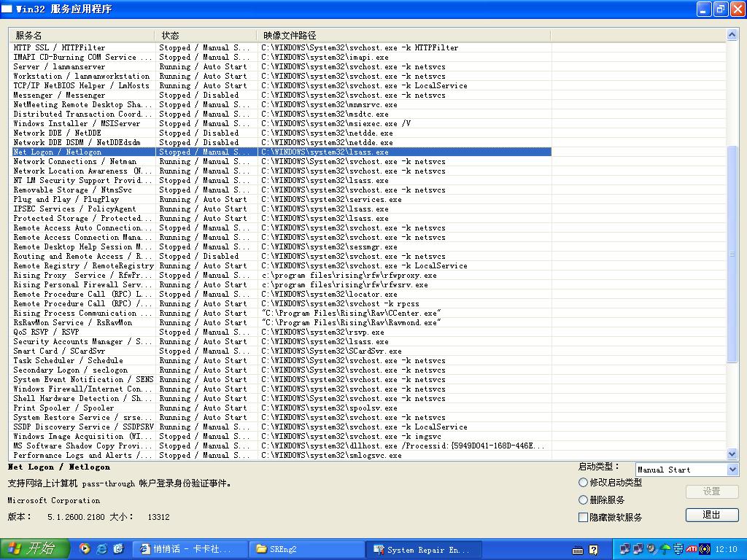
Task: Open the green umbrella Rising antivirus tray icon
Action: [x=665, y=549]
